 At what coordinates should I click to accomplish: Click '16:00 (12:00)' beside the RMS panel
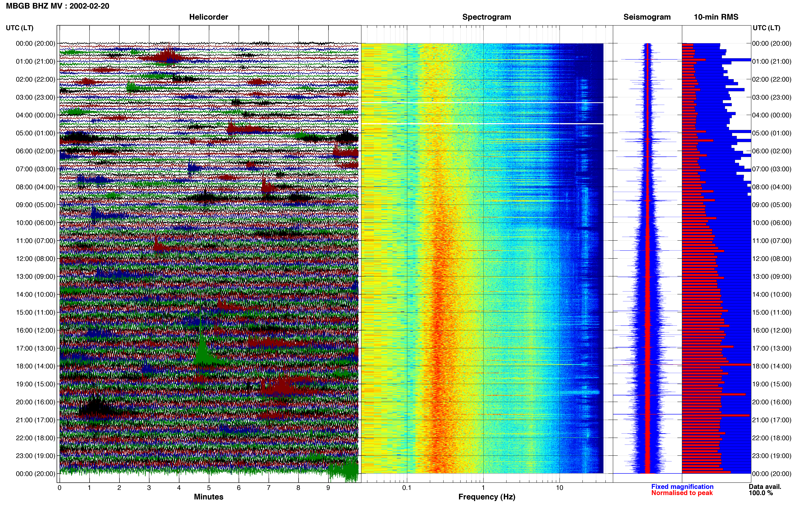[x=772, y=330]
